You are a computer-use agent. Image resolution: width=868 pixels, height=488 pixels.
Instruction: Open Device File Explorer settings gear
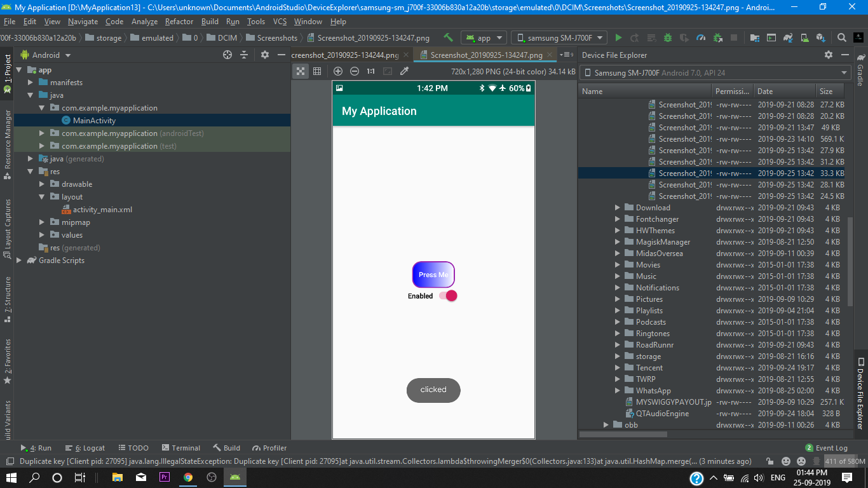tap(829, 55)
